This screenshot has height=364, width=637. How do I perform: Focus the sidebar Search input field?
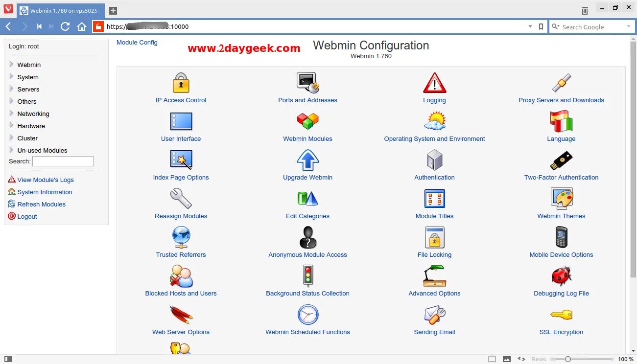[63, 161]
